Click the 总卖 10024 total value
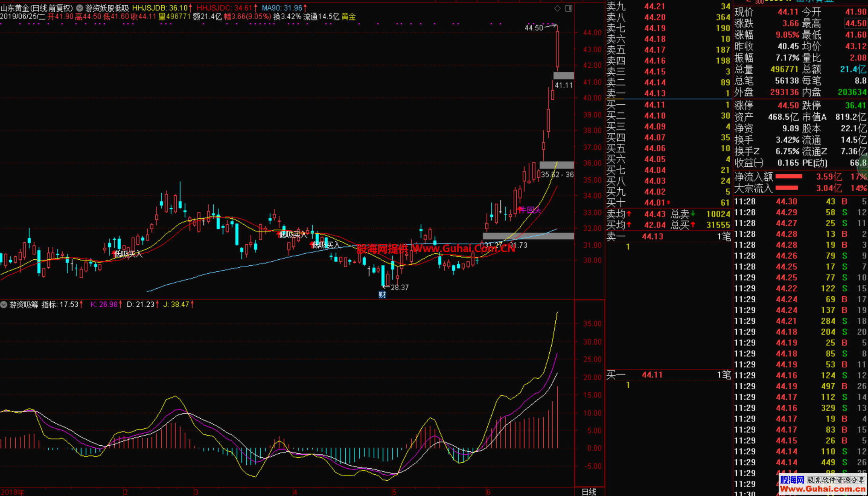The image size is (868, 496). pyautogui.click(x=718, y=214)
